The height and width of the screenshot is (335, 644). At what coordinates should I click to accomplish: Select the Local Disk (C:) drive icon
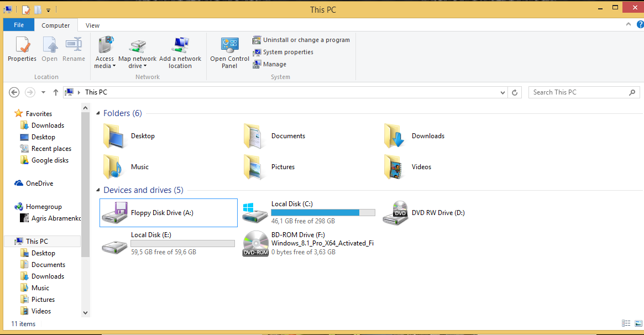[x=255, y=213]
